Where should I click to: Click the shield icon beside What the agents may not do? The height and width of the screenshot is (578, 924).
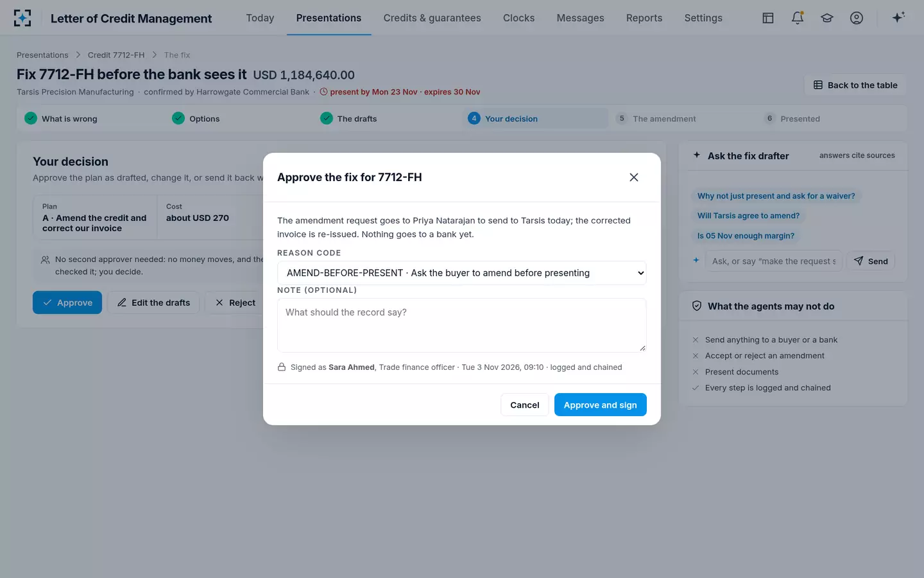[697, 306]
